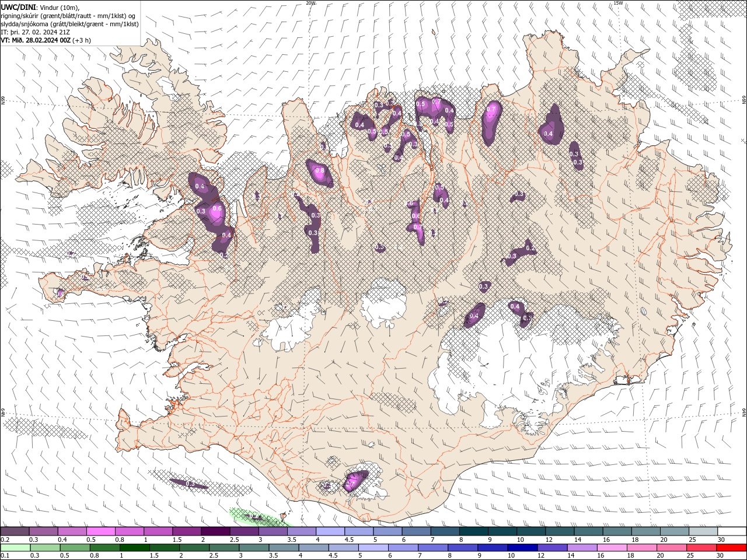The width and height of the screenshot is (747, 560).
Task: Click the '(+3 h)' forecast offset text
Action: click(82, 40)
